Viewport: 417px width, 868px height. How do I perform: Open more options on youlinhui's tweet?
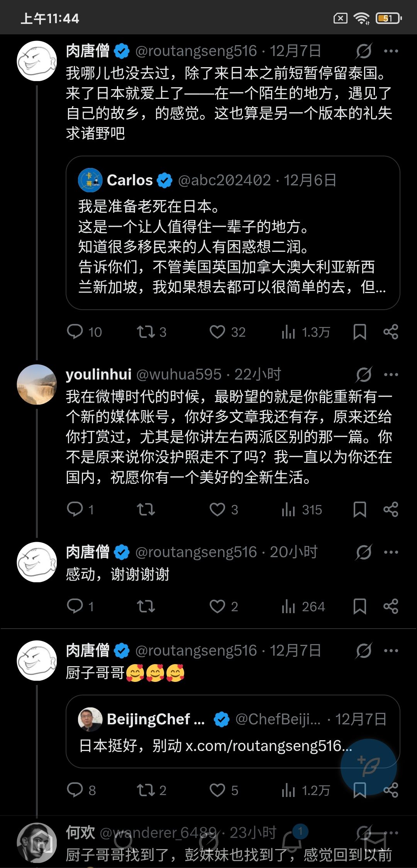point(391,374)
